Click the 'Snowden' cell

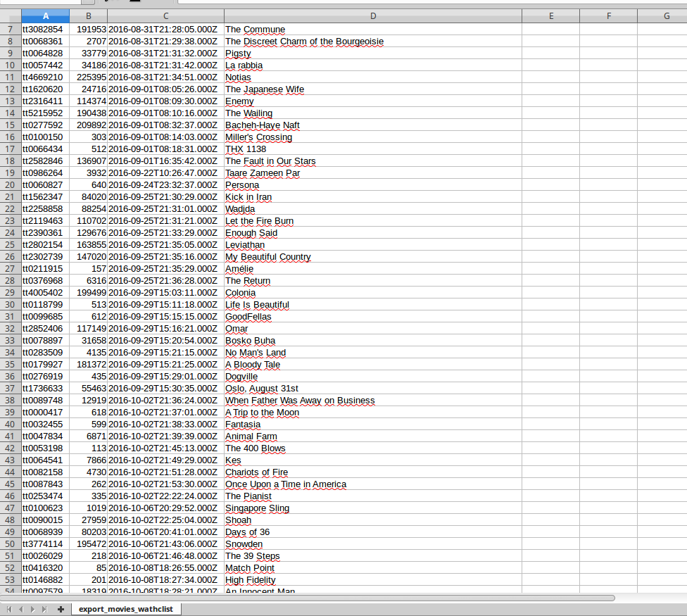pos(373,543)
